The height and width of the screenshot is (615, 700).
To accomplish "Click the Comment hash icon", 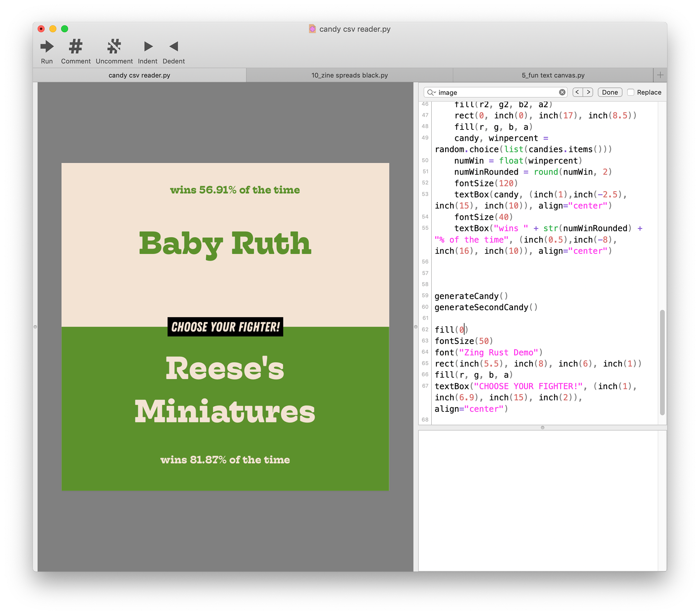I will [x=75, y=47].
